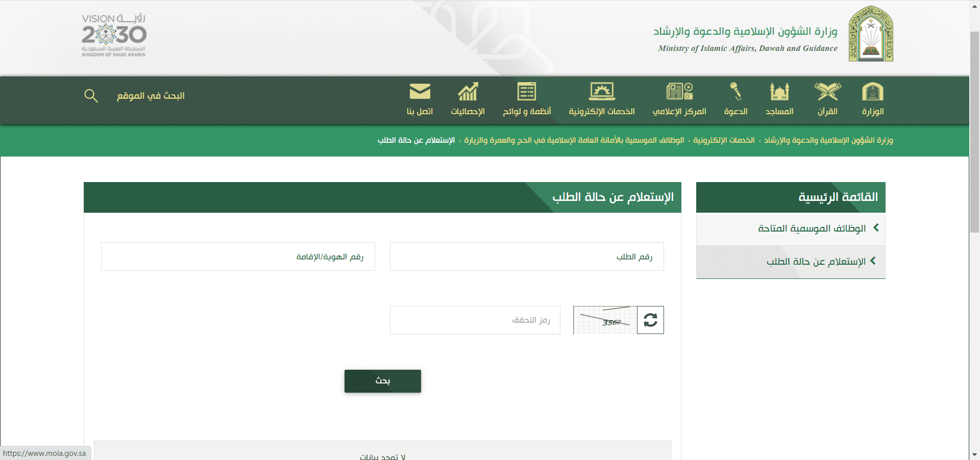The image size is (980, 460).
Task: Click the القائمة الرئيسية sidebar heading
Action: (x=838, y=197)
